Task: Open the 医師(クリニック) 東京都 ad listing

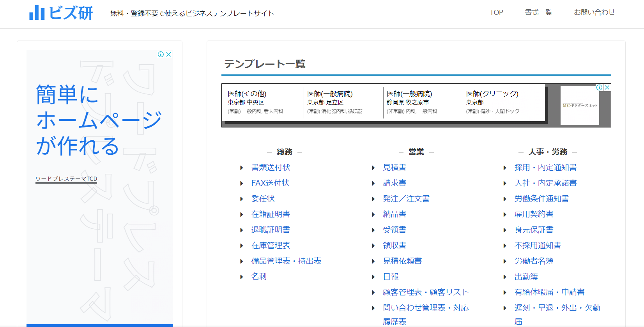Action: [503, 103]
